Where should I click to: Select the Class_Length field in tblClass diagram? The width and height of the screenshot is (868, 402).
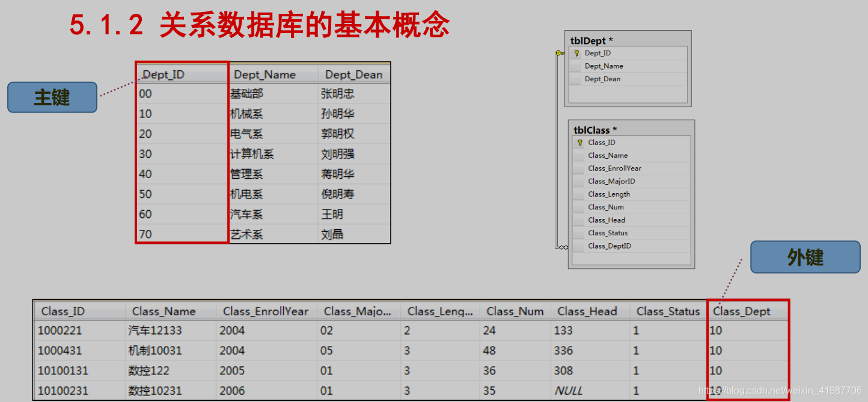631,194
